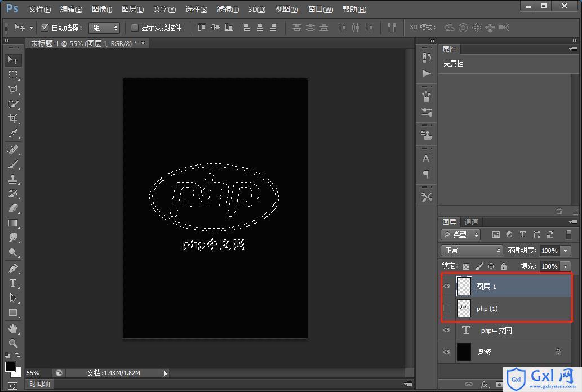Select the History Brush tool

13,194
